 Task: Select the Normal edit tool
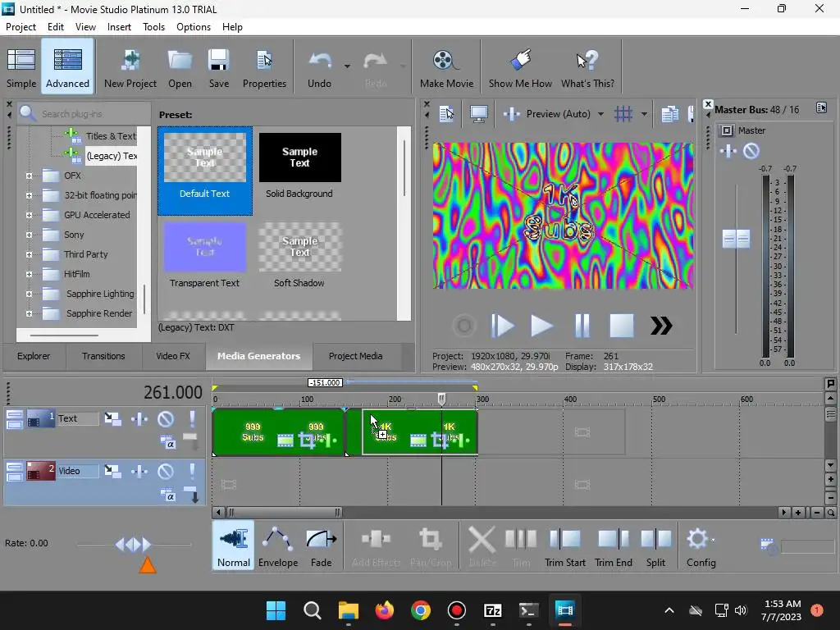point(233,546)
